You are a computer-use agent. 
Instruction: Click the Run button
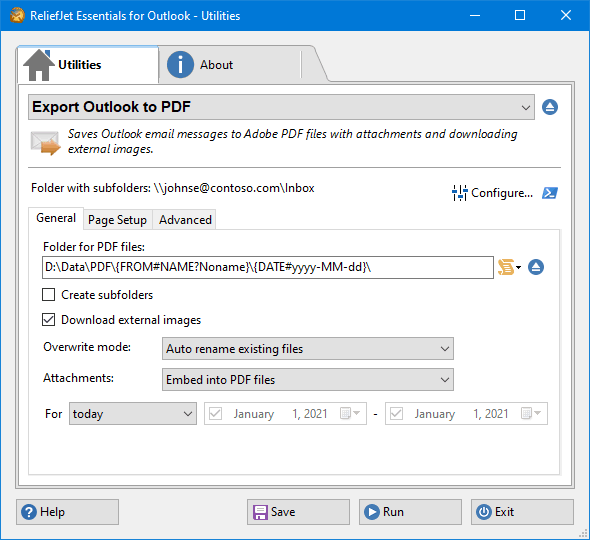(410, 512)
